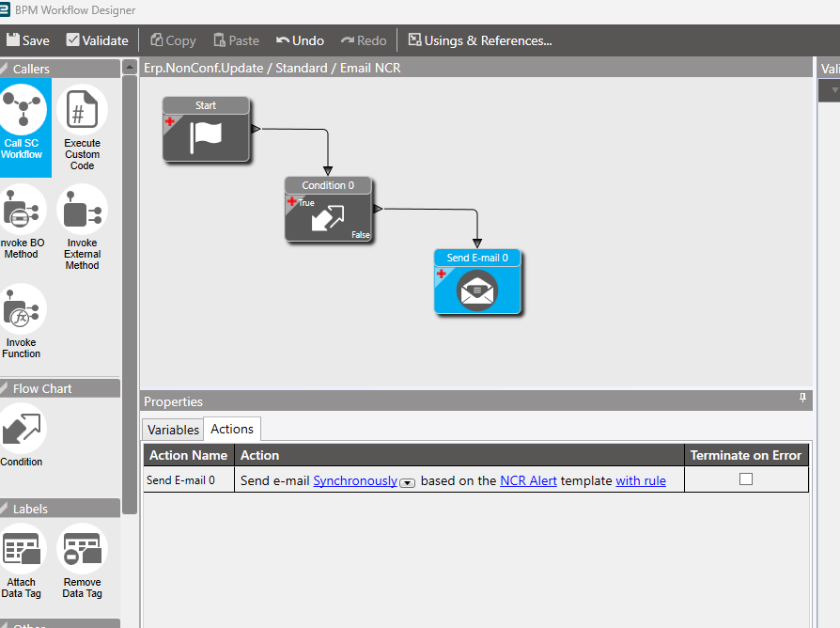Click the Action Name column header
The width and height of the screenshot is (840, 628).
point(189,455)
